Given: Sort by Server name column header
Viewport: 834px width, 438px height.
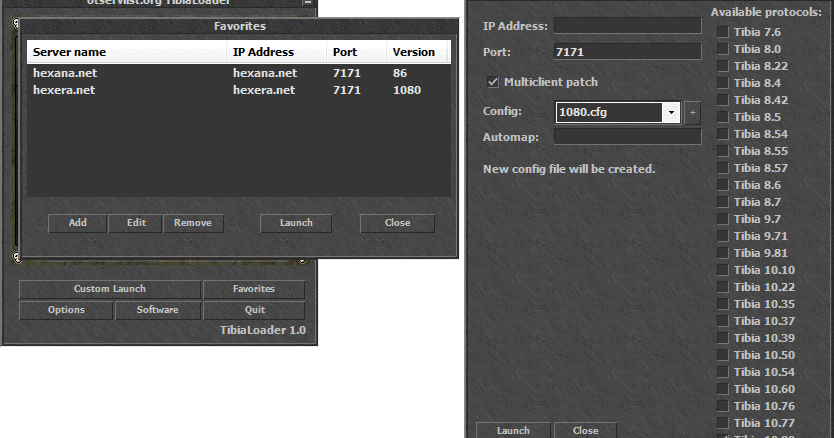Looking at the screenshot, I should 127,52.
